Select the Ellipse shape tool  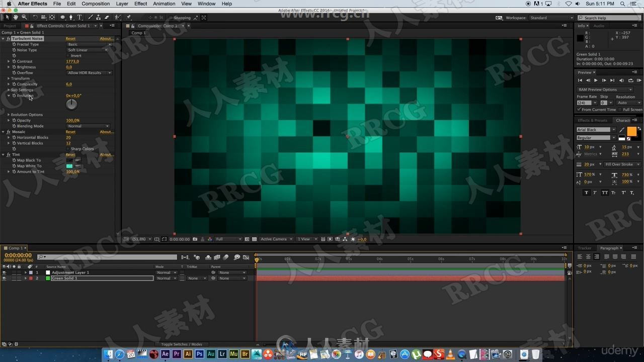coord(63,17)
